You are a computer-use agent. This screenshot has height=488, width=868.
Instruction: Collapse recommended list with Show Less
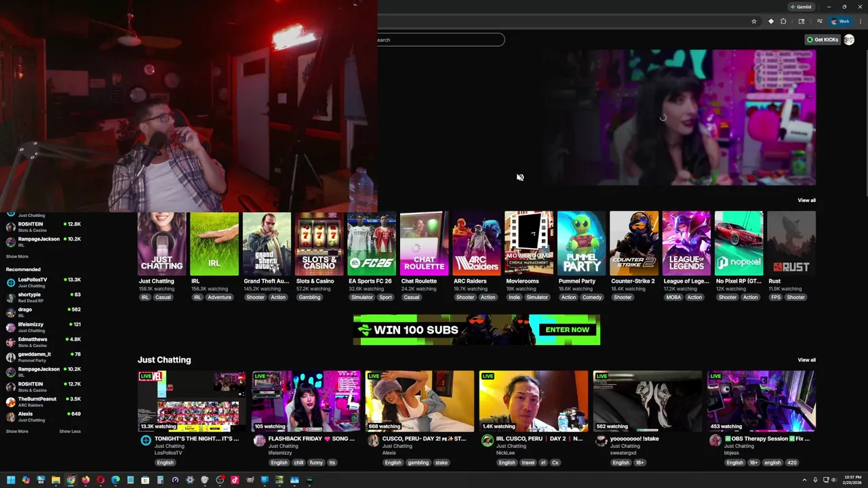[70, 431]
